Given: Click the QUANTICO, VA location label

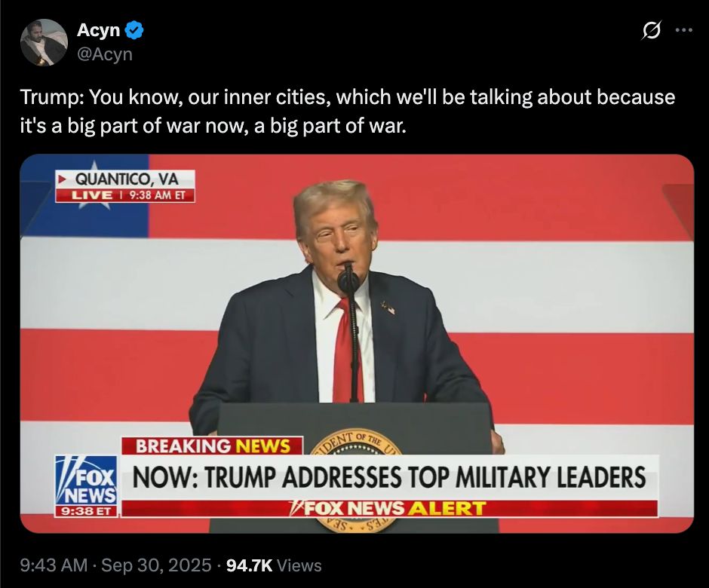Looking at the screenshot, I should (126, 179).
